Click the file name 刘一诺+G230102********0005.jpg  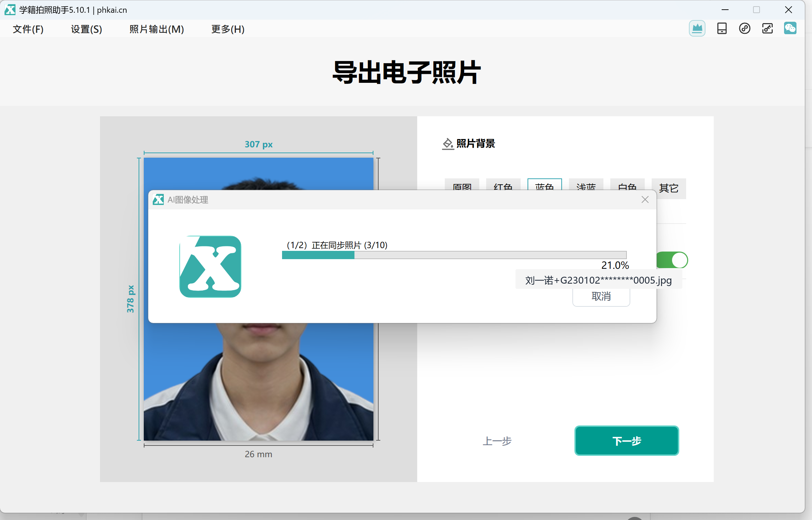[x=599, y=280]
